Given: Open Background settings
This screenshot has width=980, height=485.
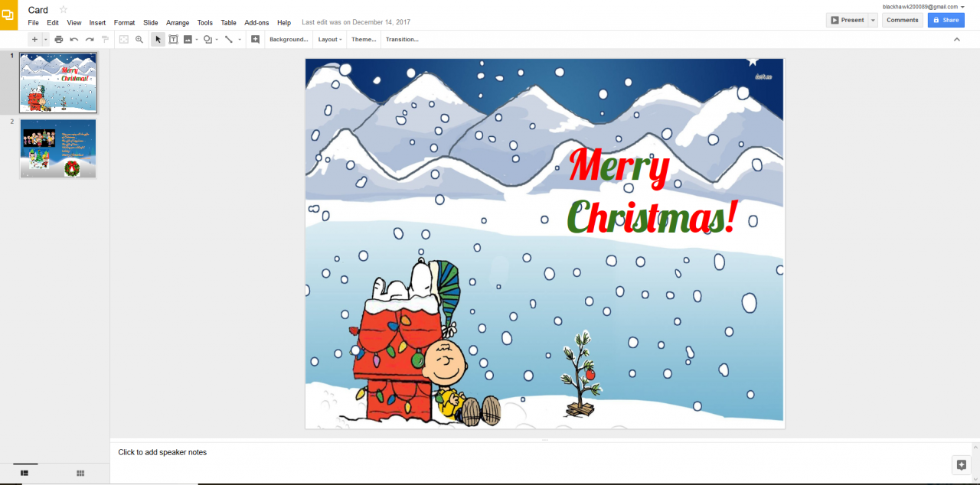Looking at the screenshot, I should pyautogui.click(x=289, y=39).
